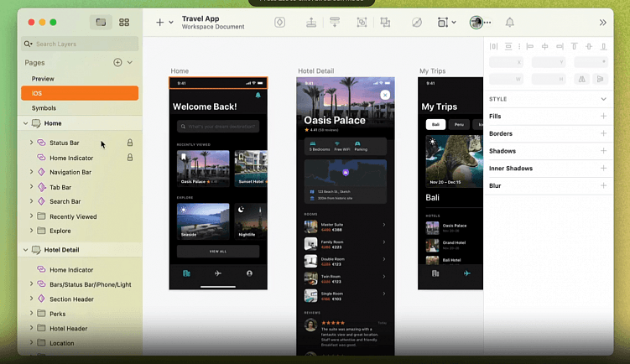Select the Perks folder layer
The width and height of the screenshot is (630, 364).
[80, 314]
